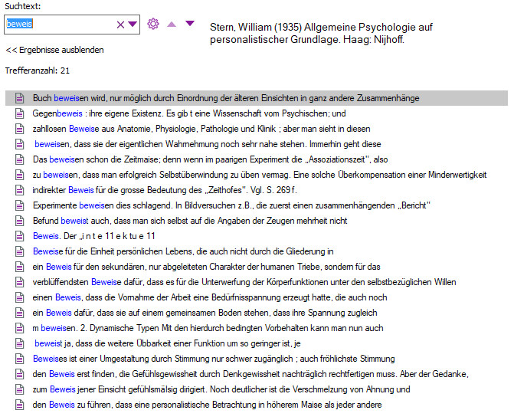Click document icon beside Experimente beweisen result
This screenshot has height=420, width=514.
[x=20, y=205]
